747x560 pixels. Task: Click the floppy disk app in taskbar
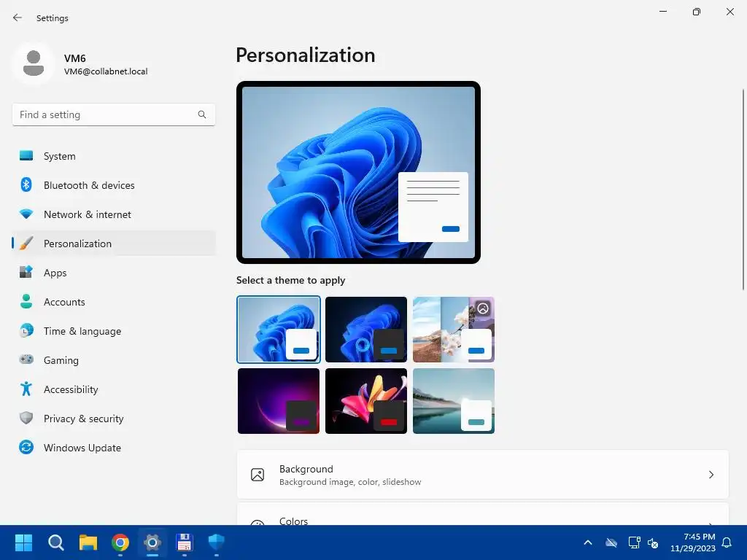click(x=185, y=542)
